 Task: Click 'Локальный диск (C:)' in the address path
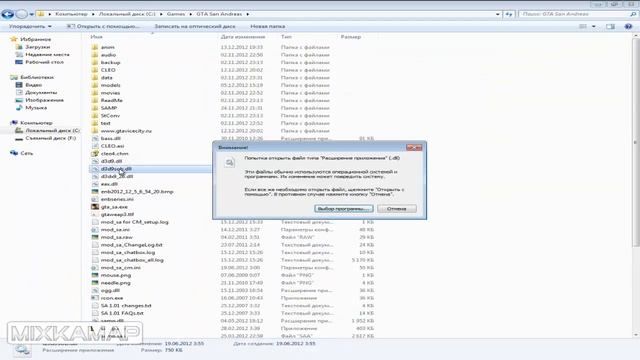(127, 14)
